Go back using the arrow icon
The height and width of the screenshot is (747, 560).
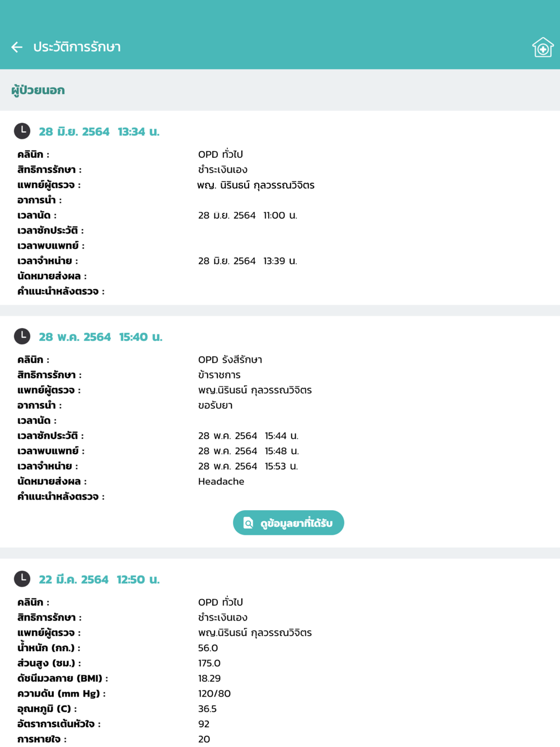[17, 47]
